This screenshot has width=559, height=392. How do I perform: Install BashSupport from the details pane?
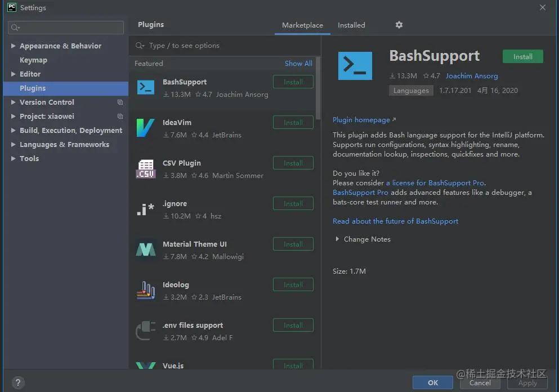click(x=522, y=57)
